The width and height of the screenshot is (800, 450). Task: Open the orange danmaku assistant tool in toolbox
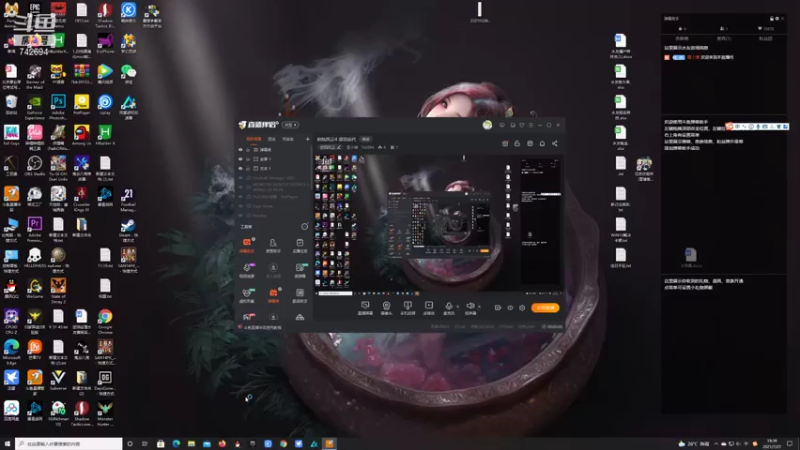[x=247, y=245]
